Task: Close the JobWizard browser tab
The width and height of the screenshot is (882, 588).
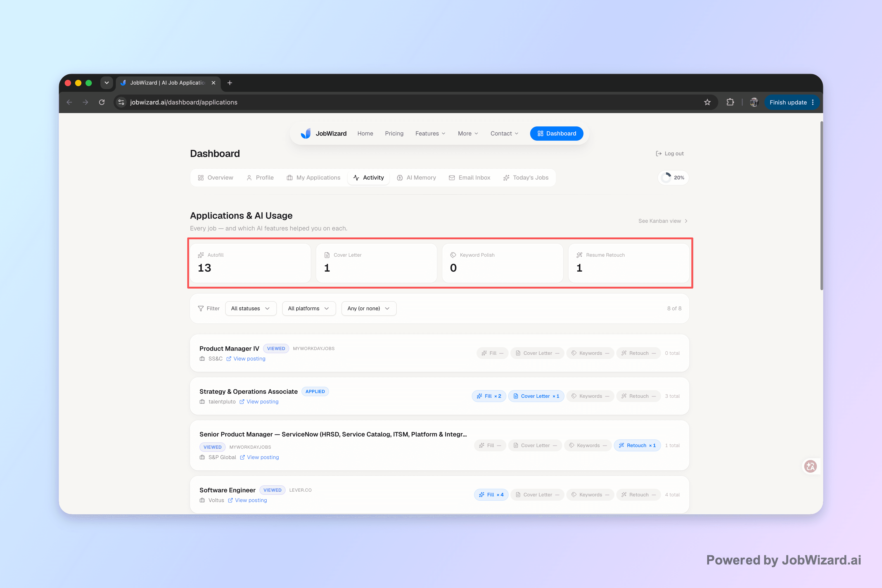Action: point(213,83)
